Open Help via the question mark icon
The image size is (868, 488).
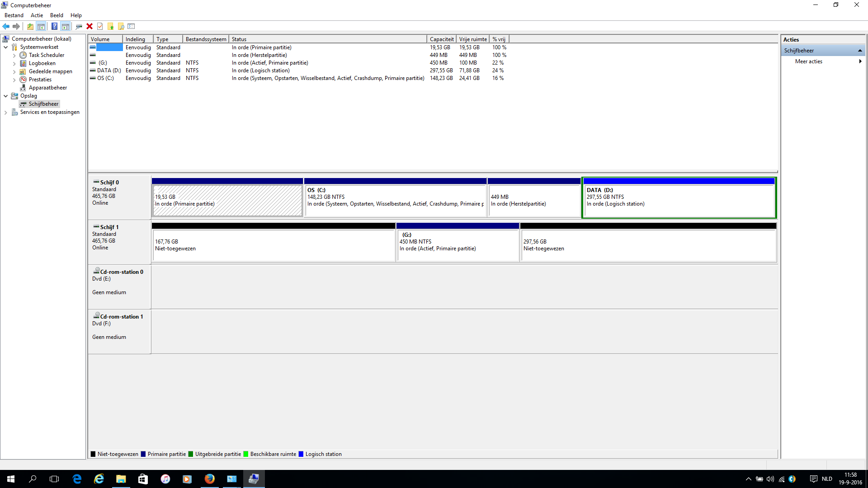click(54, 26)
